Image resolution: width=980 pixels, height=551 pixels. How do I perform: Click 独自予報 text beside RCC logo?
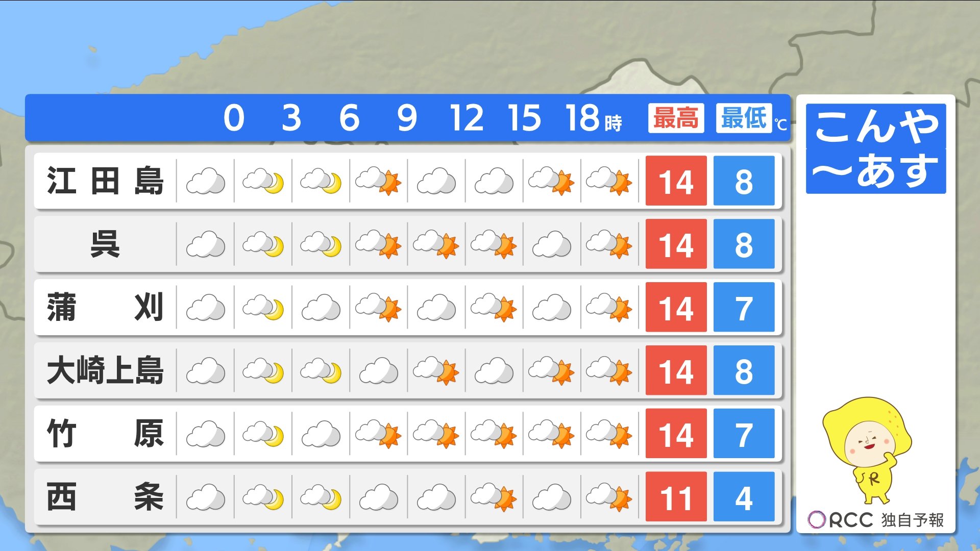click(913, 520)
